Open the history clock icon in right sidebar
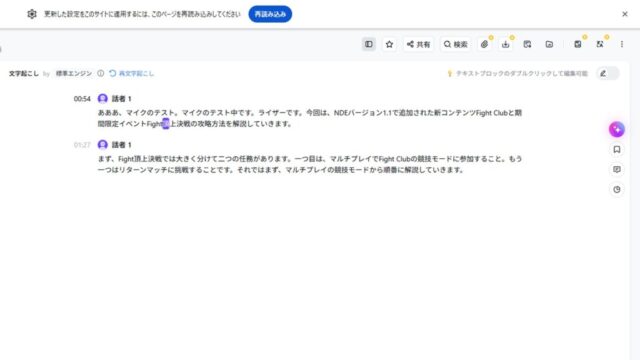640x360 pixels. (x=617, y=189)
